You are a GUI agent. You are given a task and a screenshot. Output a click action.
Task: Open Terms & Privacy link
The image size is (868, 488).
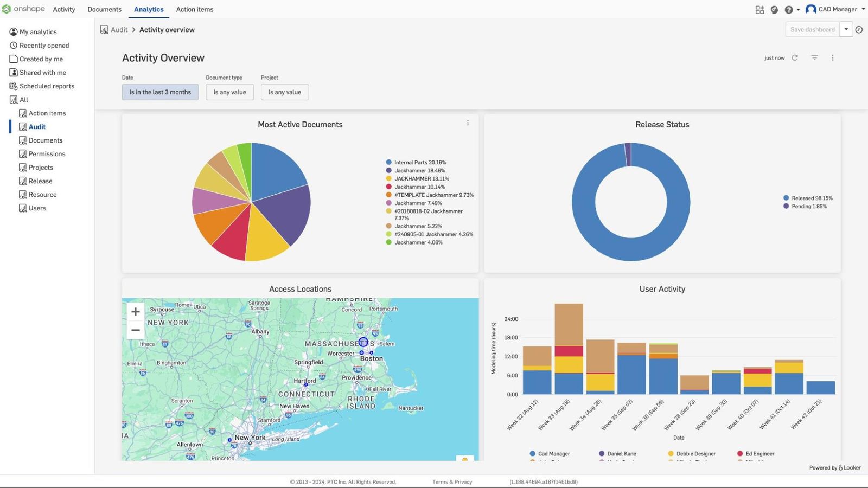coord(452,481)
